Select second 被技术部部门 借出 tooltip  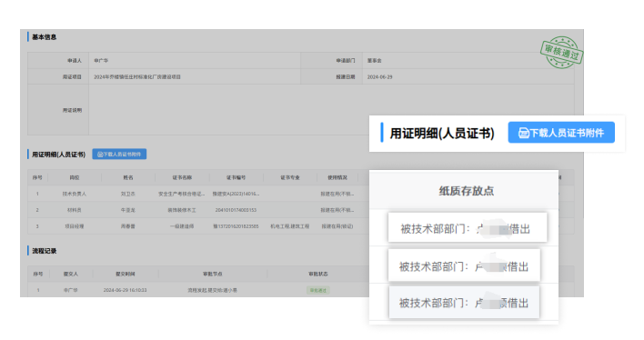[464, 265]
